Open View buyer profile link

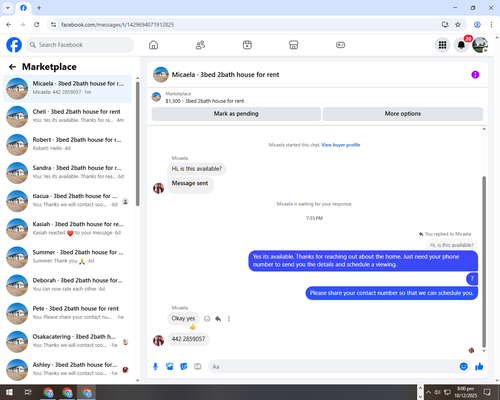(341, 145)
